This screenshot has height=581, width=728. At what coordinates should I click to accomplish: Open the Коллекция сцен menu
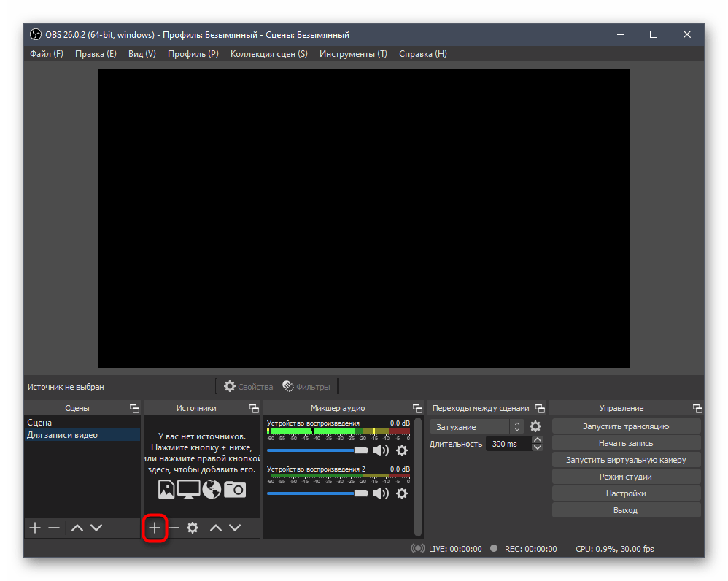[269, 54]
